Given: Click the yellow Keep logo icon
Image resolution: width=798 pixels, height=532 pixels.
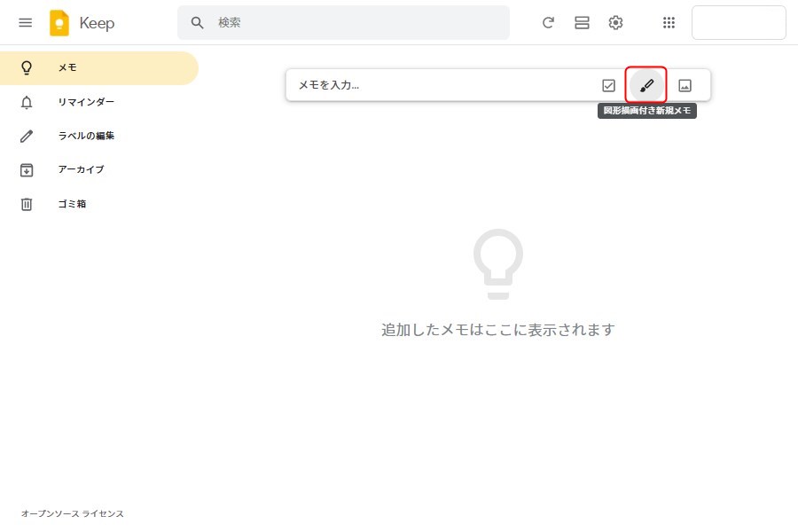Looking at the screenshot, I should (x=59, y=23).
